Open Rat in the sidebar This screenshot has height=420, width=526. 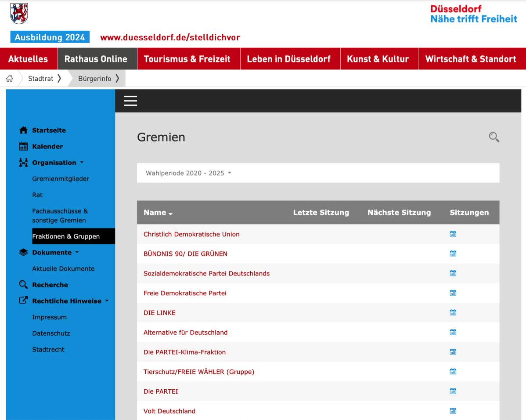point(37,195)
